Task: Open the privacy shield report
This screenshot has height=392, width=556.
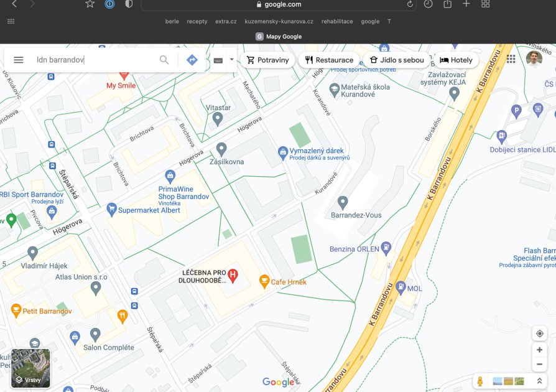Action: pyautogui.click(x=129, y=4)
